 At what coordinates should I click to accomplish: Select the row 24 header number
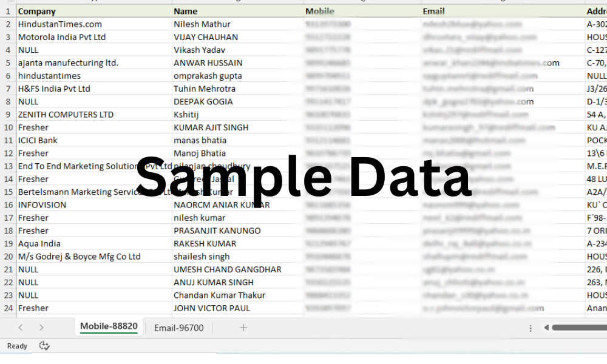point(8,308)
